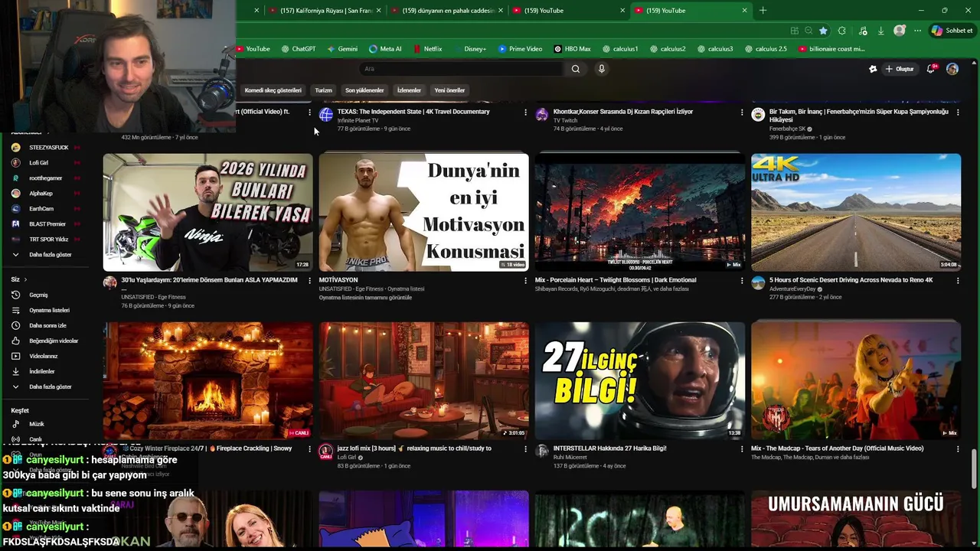The width and height of the screenshot is (980, 551).
Task: Open rootthegamer subscription channel
Action: pos(46,178)
